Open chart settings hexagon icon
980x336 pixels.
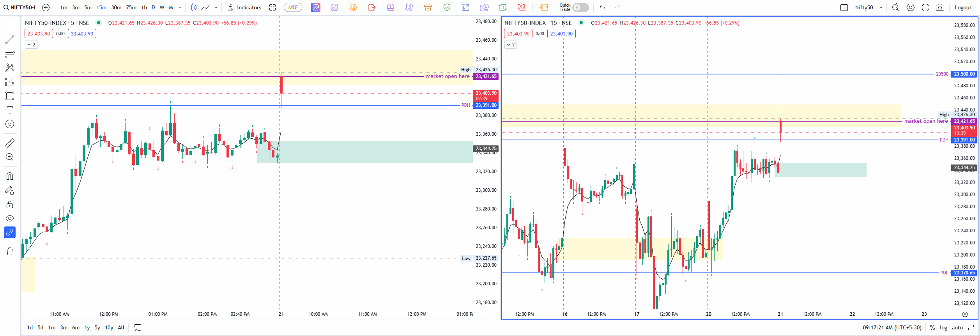tap(911, 7)
